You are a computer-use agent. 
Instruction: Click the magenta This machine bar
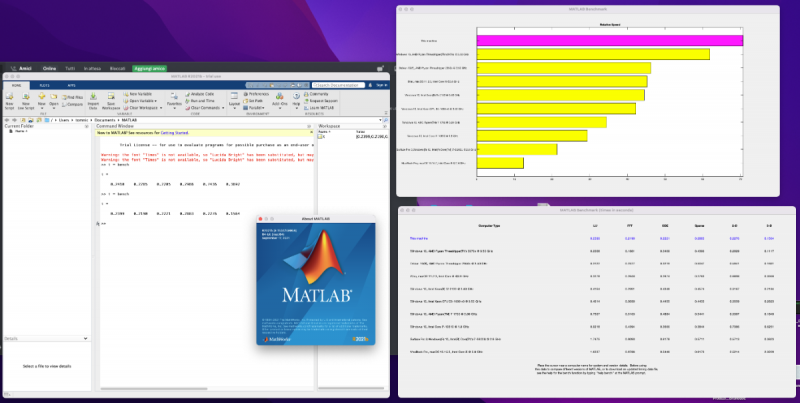tap(610, 41)
